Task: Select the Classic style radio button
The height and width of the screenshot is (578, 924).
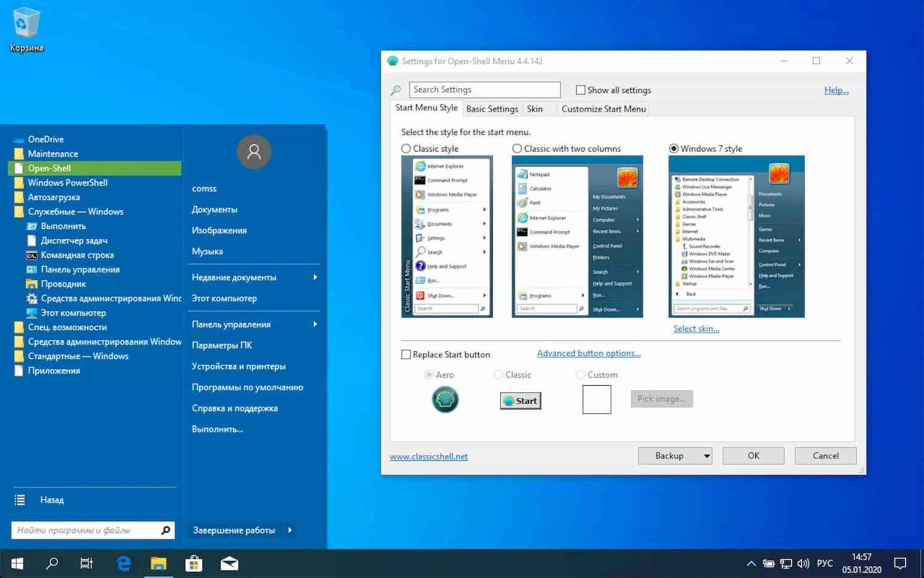Action: tap(407, 149)
